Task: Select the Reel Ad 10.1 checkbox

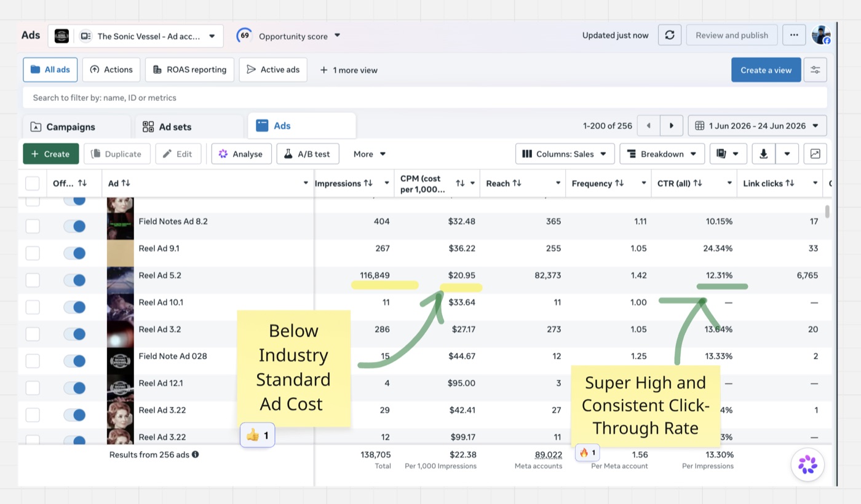Action: (32, 307)
